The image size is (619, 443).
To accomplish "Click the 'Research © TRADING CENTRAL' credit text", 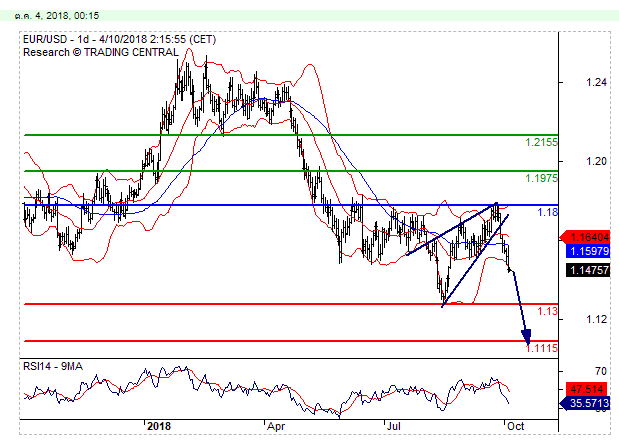I will pyautogui.click(x=101, y=52).
